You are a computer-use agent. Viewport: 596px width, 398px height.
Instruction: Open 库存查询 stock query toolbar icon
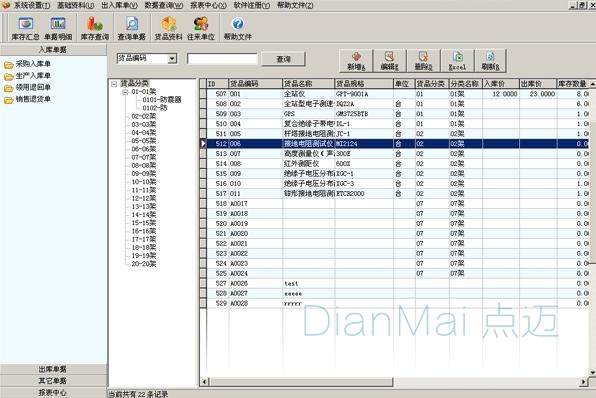[x=95, y=29]
